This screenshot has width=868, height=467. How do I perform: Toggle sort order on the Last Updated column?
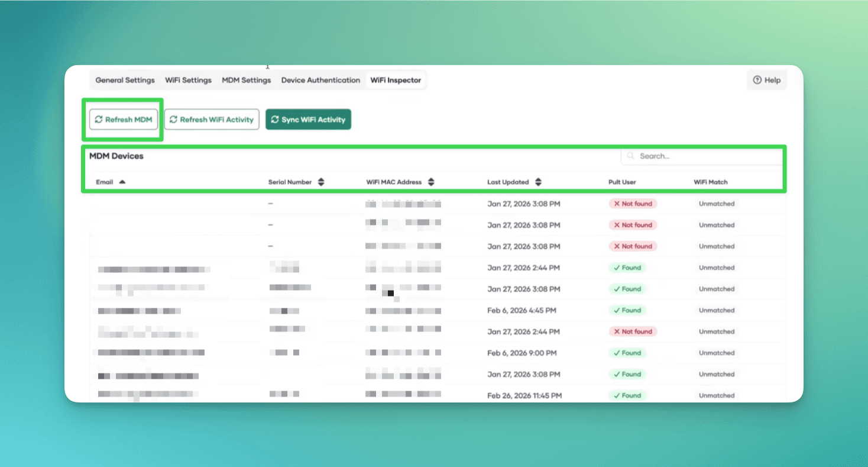point(539,182)
